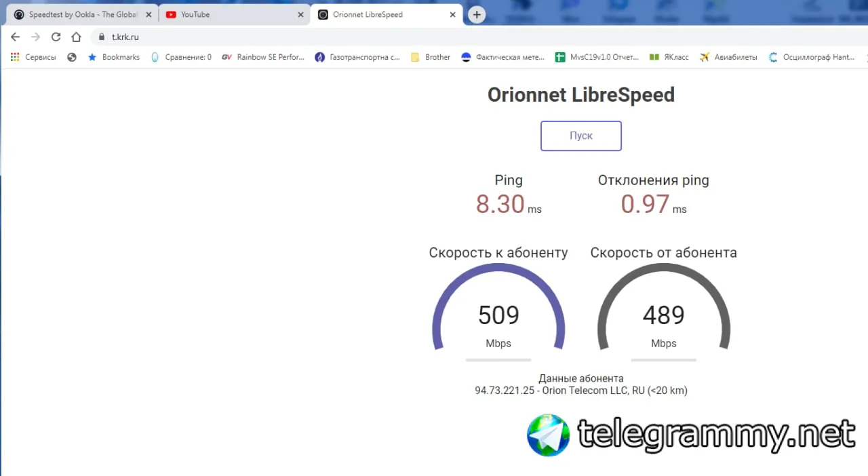Screen dimensions: 868x476
Task: Close the Speedtest by Ookla tab
Action: coord(149,14)
